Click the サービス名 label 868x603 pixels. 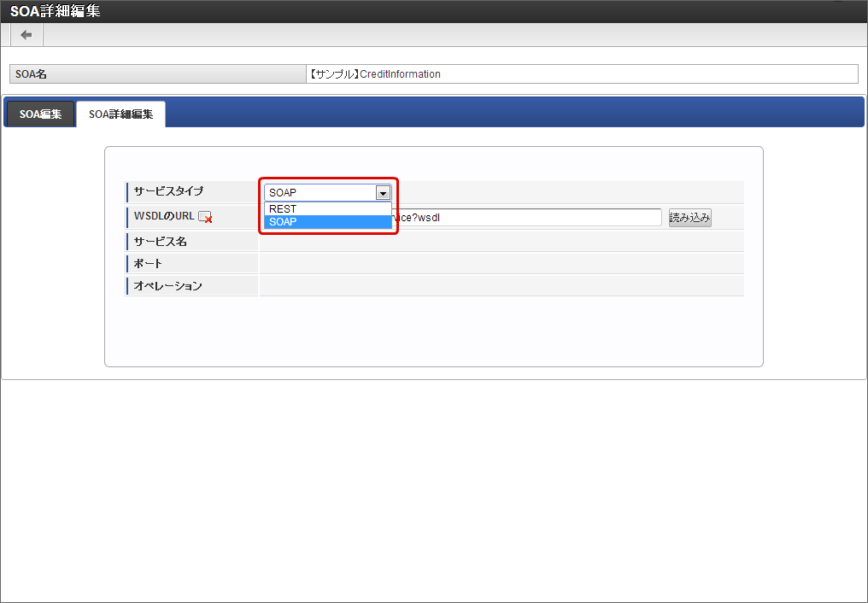160,241
